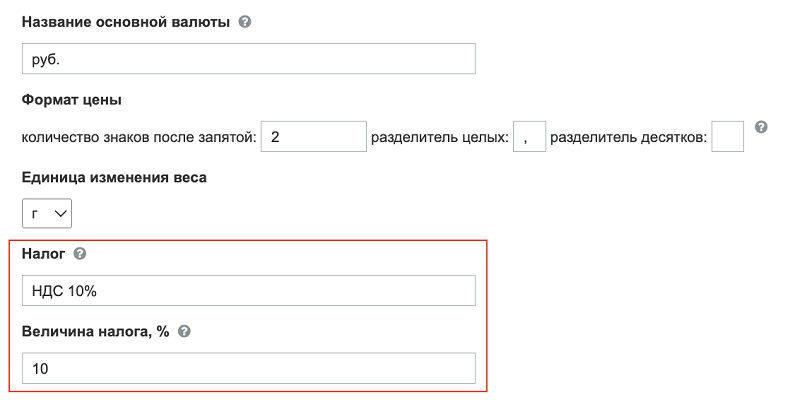Focus the Налог field containing НДС 10%
Screen dimensions: 807x400
(x=249, y=290)
